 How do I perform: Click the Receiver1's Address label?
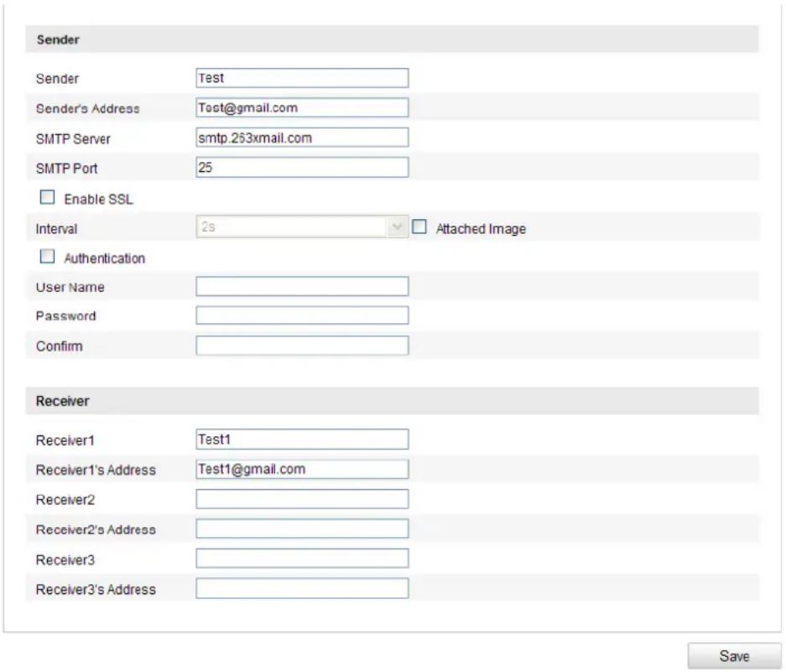click(96, 470)
